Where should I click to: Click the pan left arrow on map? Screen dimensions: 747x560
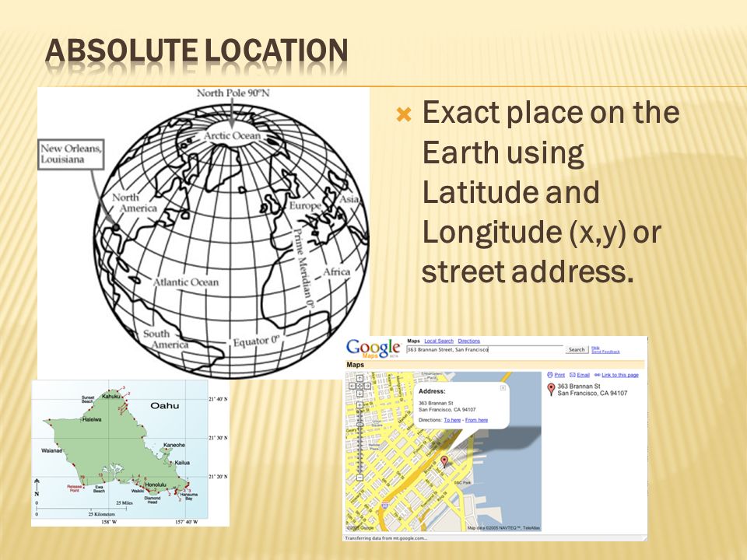pos(352,387)
